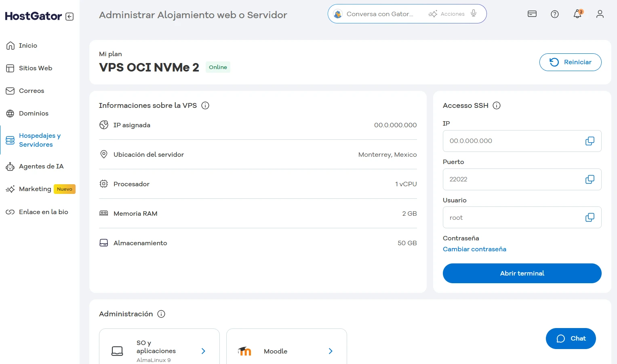Collapse the sidebar with the arrow icon
The image size is (617, 364).
pyautogui.click(x=69, y=16)
